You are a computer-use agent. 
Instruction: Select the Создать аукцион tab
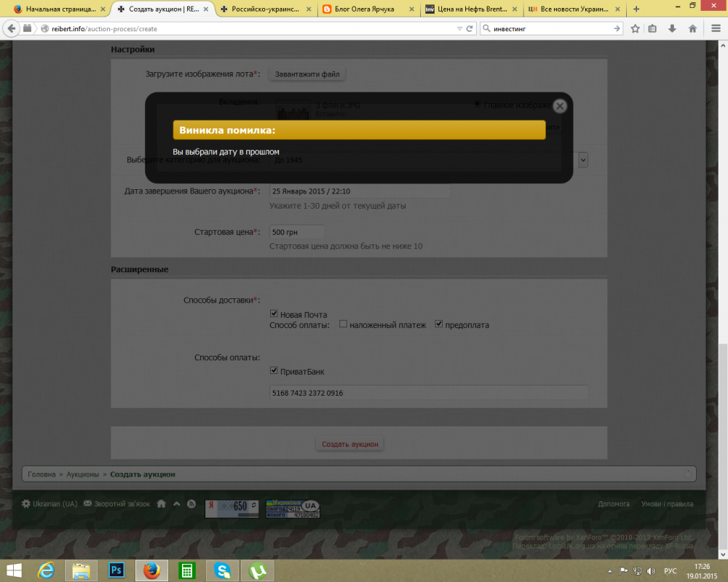(163, 9)
